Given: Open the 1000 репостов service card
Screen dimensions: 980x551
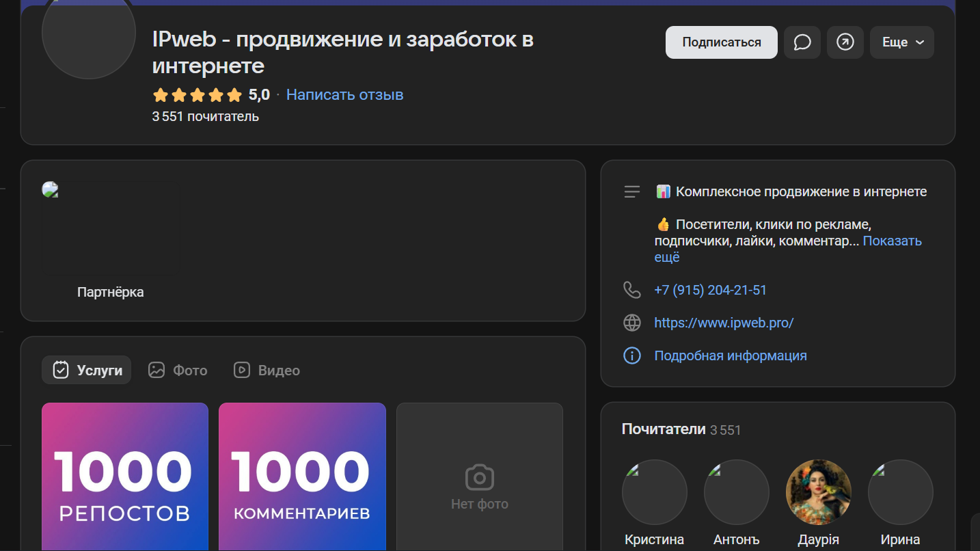Looking at the screenshot, I should (125, 476).
